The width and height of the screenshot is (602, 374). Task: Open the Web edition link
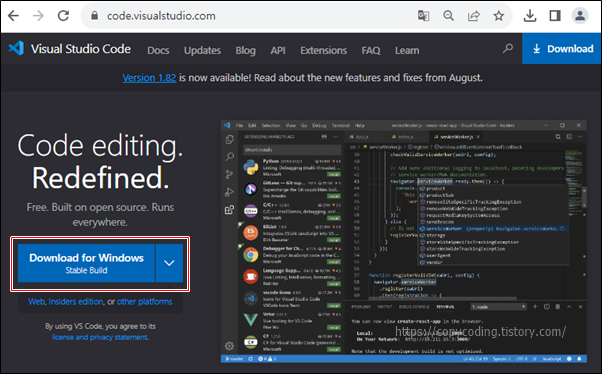point(36,301)
